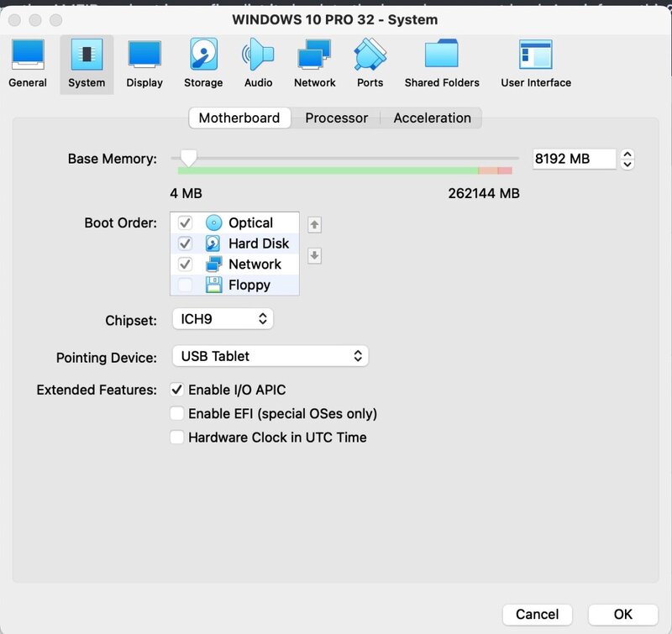This screenshot has height=634, width=672.
Task: Open the Shared Folders settings section
Action: [442, 64]
